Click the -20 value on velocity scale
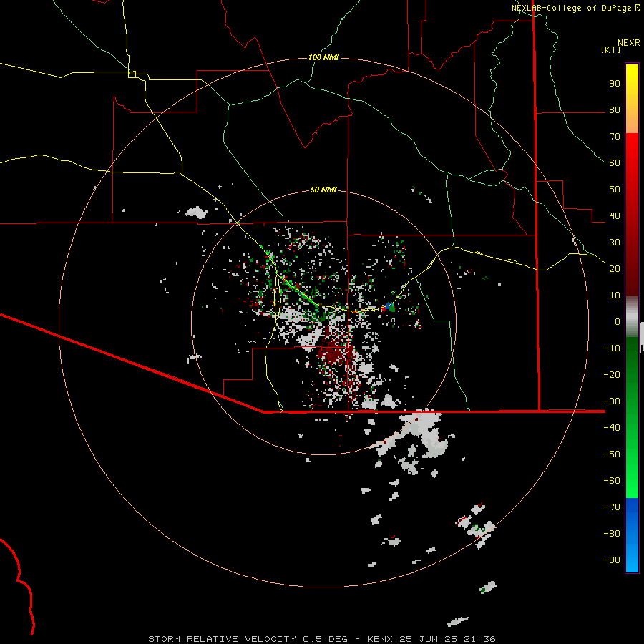 click(612, 375)
